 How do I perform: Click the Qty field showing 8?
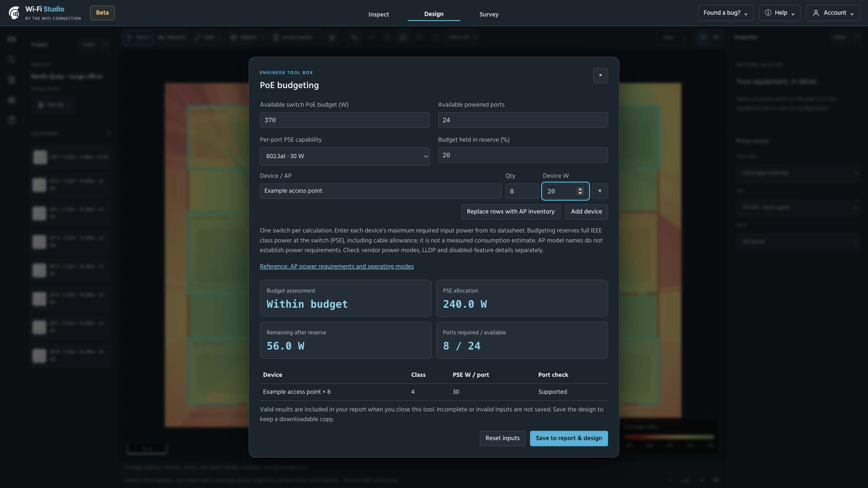click(522, 191)
